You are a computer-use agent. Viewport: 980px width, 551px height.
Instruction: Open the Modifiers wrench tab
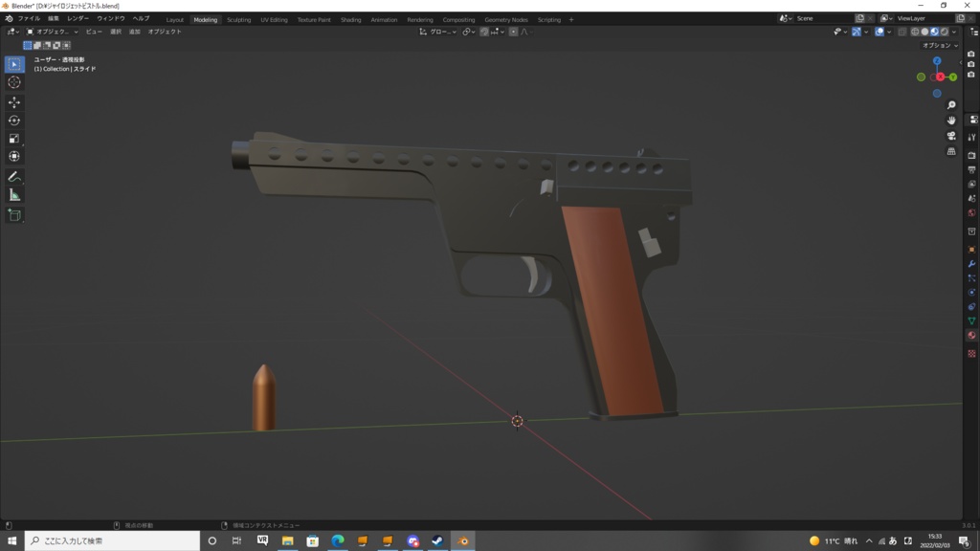(x=972, y=264)
